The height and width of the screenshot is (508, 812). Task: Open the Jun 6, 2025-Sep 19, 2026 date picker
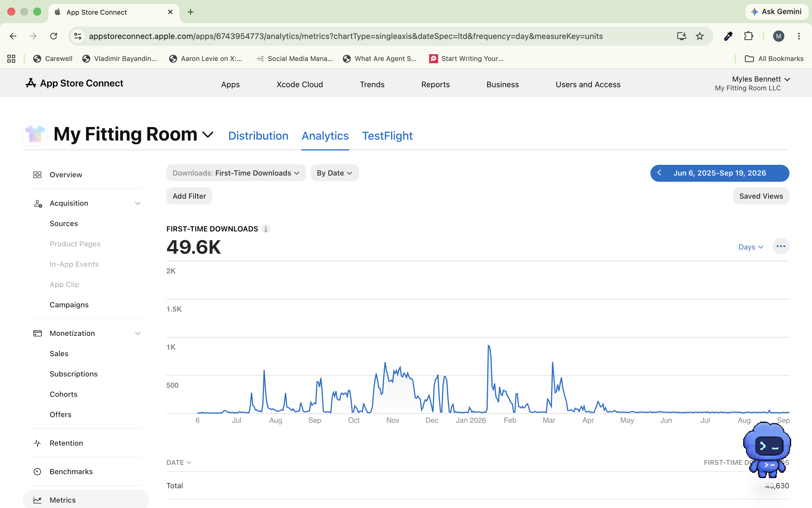[x=720, y=173]
